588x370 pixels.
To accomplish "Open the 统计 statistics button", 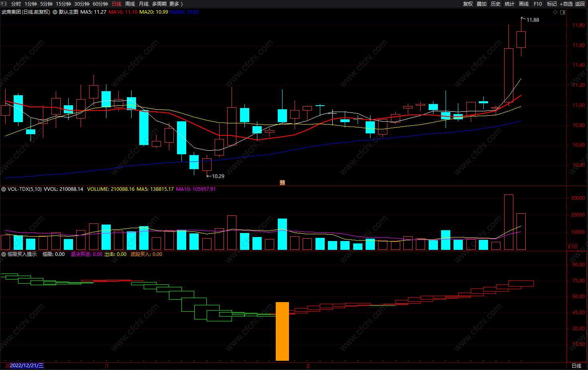I will coord(510,4).
